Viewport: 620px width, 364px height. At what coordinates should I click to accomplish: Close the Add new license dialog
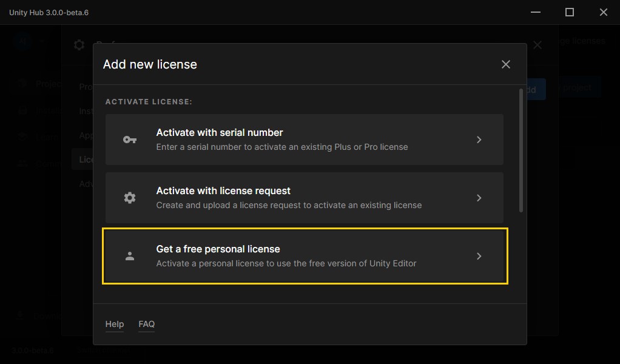(506, 64)
